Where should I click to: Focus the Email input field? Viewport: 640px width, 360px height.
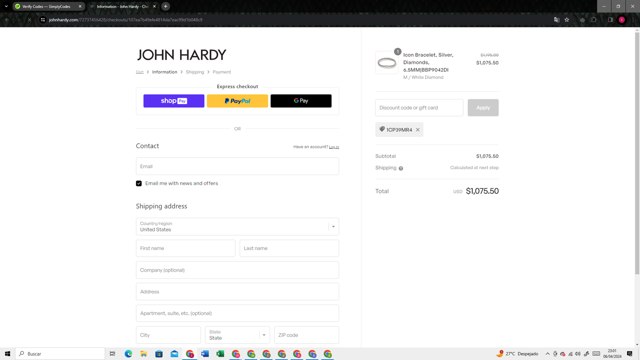tap(237, 167)
